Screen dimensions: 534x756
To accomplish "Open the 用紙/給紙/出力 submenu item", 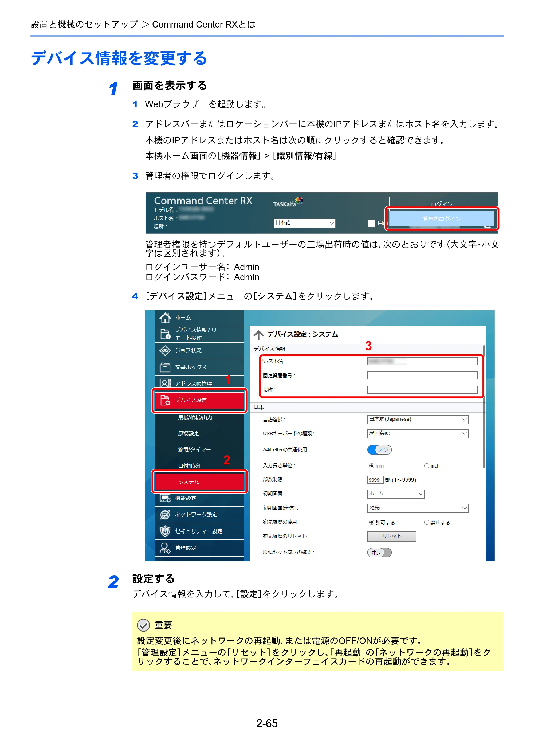I will coord(195,417).
